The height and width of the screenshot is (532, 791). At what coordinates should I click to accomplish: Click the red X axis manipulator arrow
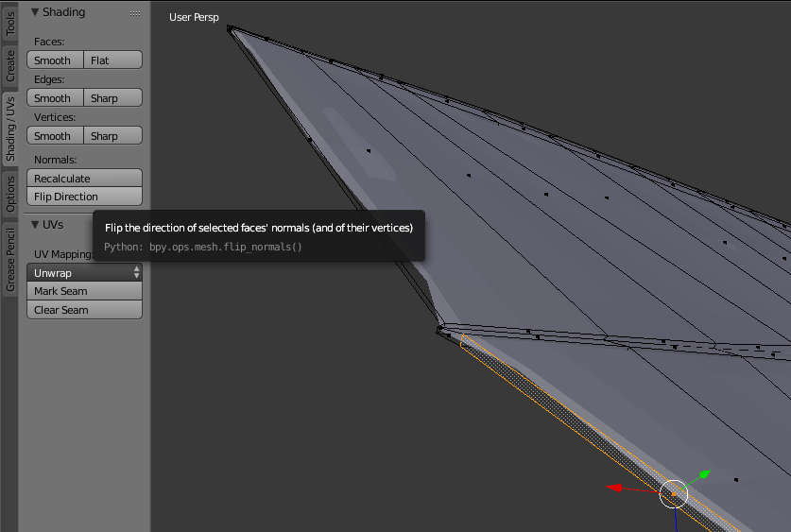coord(614,488)
